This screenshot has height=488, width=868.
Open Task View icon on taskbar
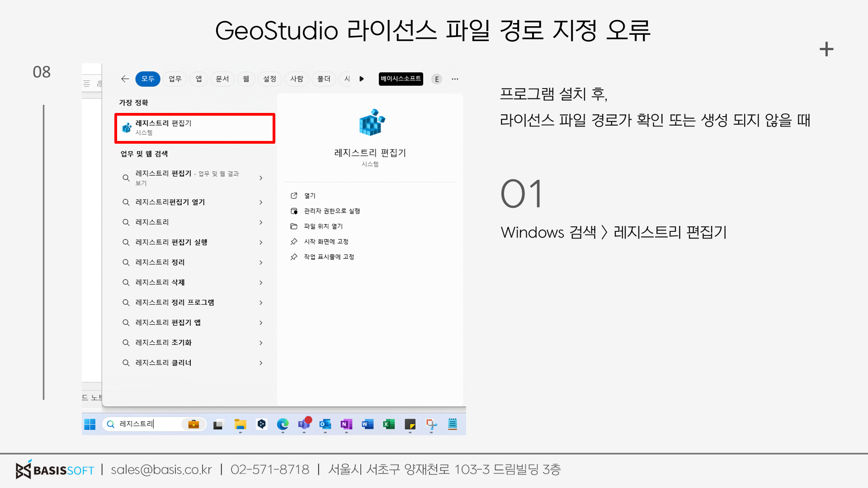pyautogui.click(x=218, y=424)
